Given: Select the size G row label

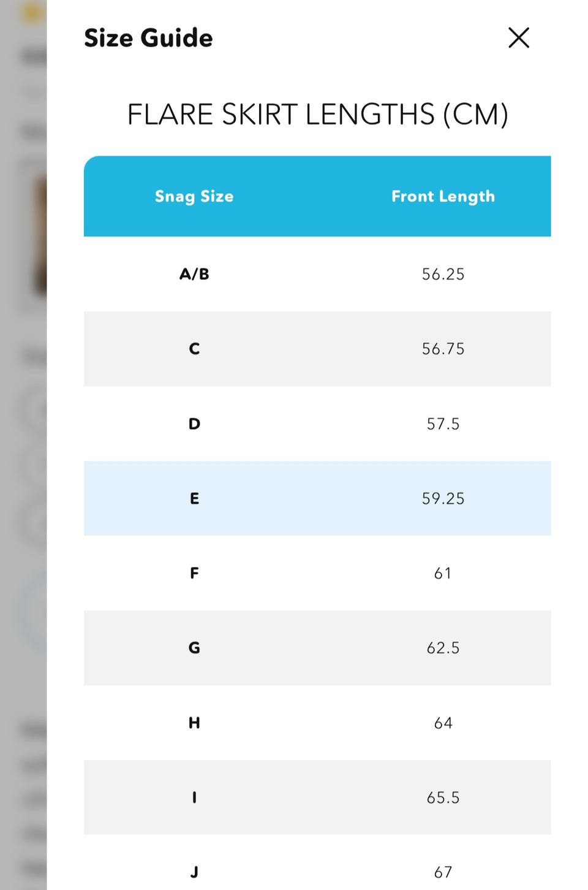Looking at the screenshot, I should point(194,648).
